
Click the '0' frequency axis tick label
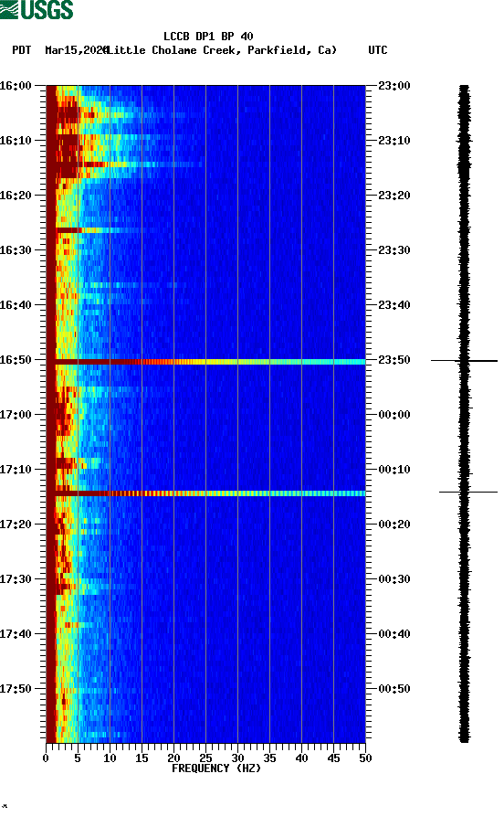(x=46, y=758)
